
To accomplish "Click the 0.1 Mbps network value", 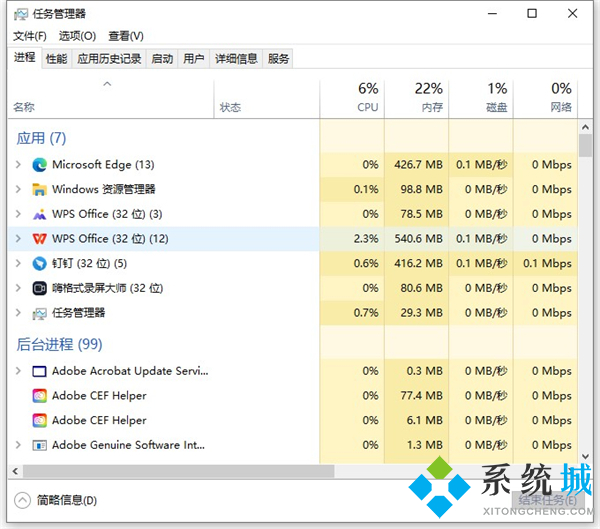I will pyautogui.click(x=548, y=263).
